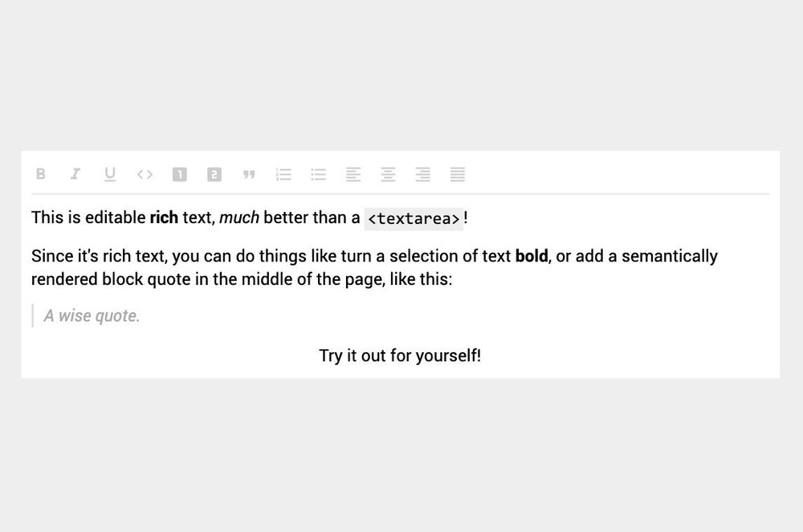The width and height of the screenshot is (803, 532).
Task: Apply inline code formatting icon
Action: point(145,174)
